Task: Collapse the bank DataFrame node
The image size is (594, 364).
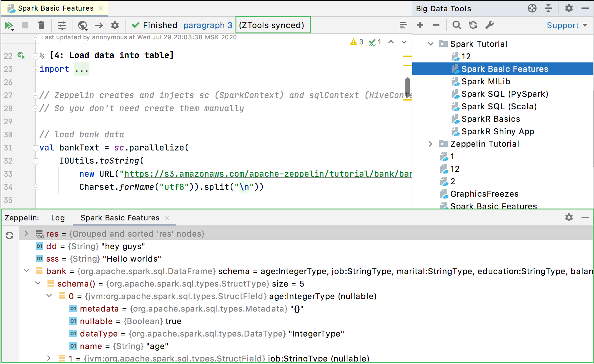Action: (x=27, y=271)
